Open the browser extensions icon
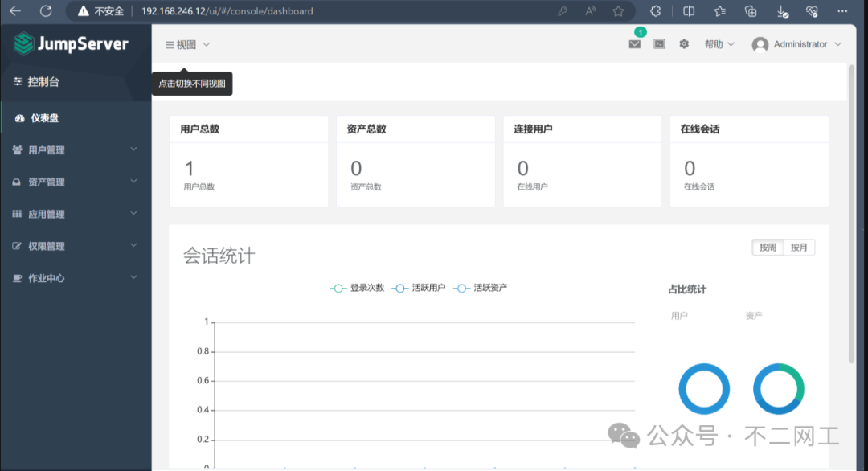Screen dimensions: 868x471 (x=655, y=11)
